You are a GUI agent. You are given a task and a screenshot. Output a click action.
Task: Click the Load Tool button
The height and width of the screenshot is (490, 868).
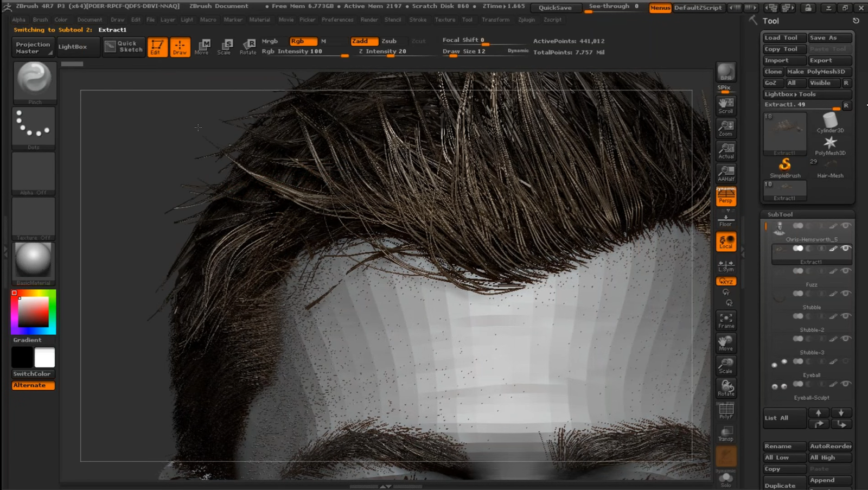point(784,37)
